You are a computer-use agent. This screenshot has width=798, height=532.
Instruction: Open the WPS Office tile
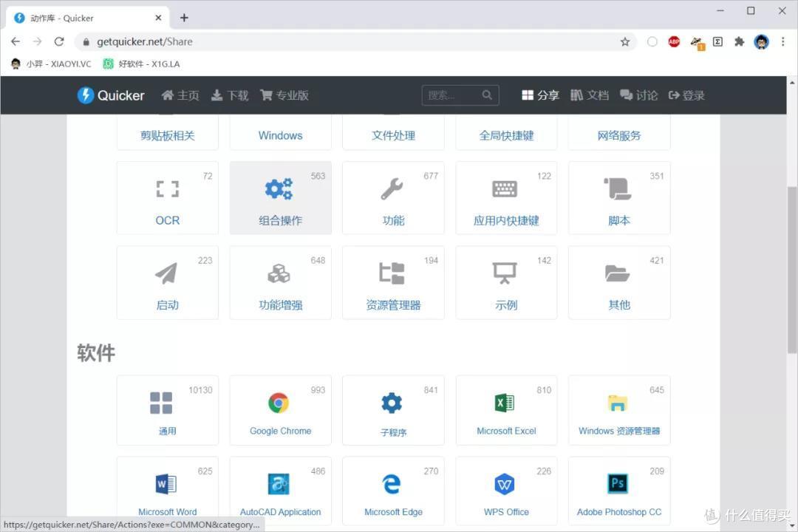(x=506, y=491)
